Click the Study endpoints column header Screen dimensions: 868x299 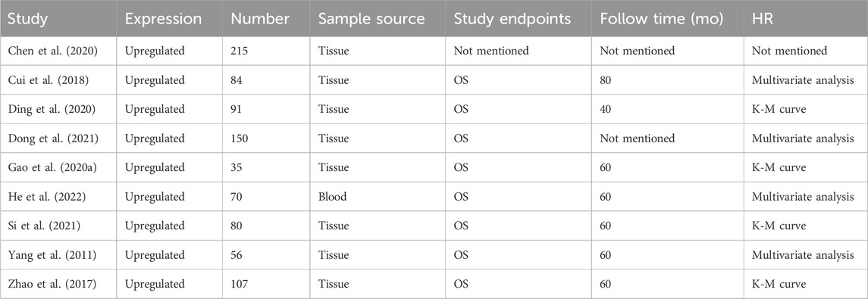point(512,19)
